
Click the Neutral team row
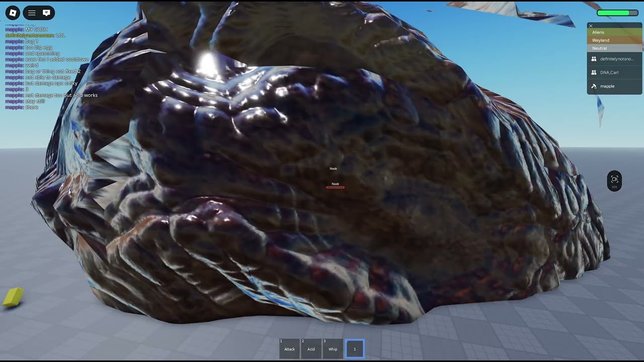point(614,48)
